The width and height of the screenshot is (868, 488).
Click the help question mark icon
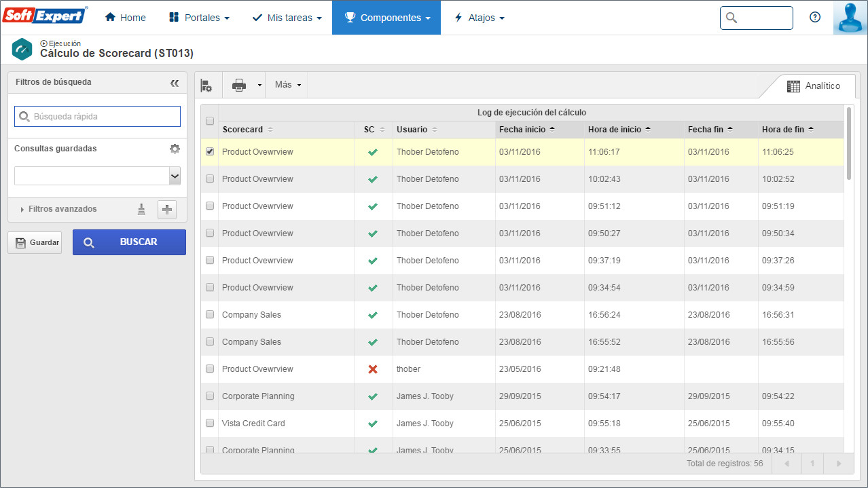(815, 18)
